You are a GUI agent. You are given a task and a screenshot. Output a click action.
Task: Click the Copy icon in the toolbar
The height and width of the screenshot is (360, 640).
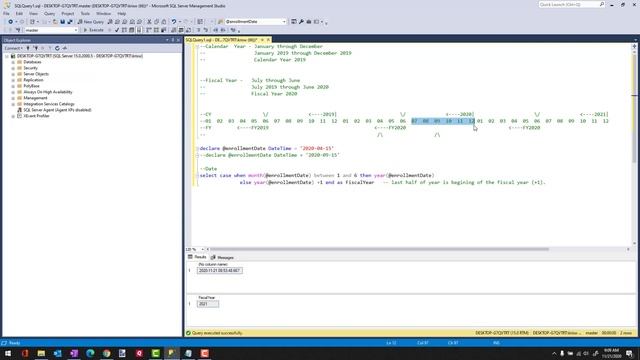coord(157,22)
